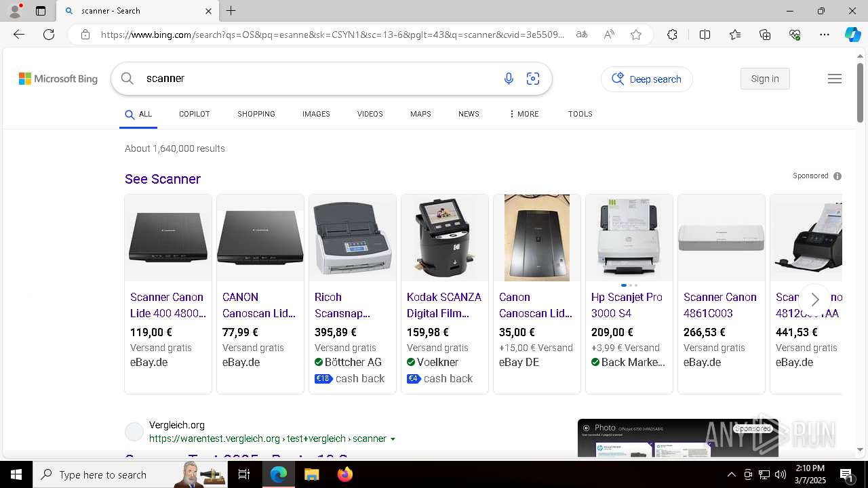Open Copilot sidebar icon
Image resolution: width=868 pixels, height=488 pixels.
click(x=852, y=35)
